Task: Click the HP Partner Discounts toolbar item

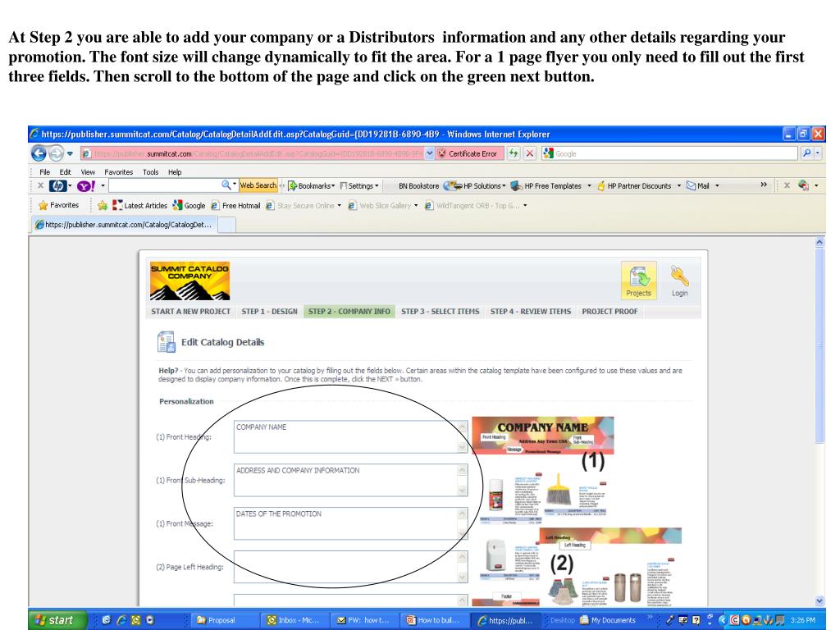Action: pos(634,186)
